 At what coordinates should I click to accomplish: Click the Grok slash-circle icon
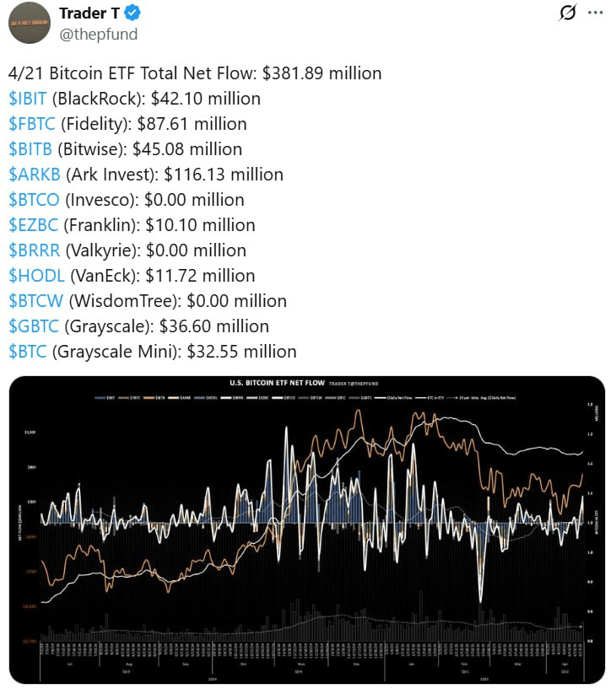pos(567,13)
